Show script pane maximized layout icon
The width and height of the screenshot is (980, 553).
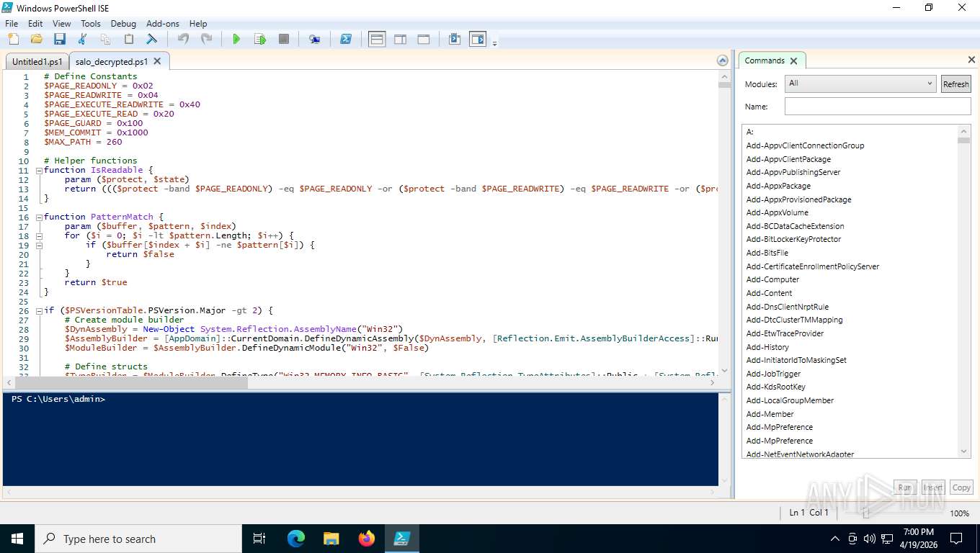click(424, 39)
